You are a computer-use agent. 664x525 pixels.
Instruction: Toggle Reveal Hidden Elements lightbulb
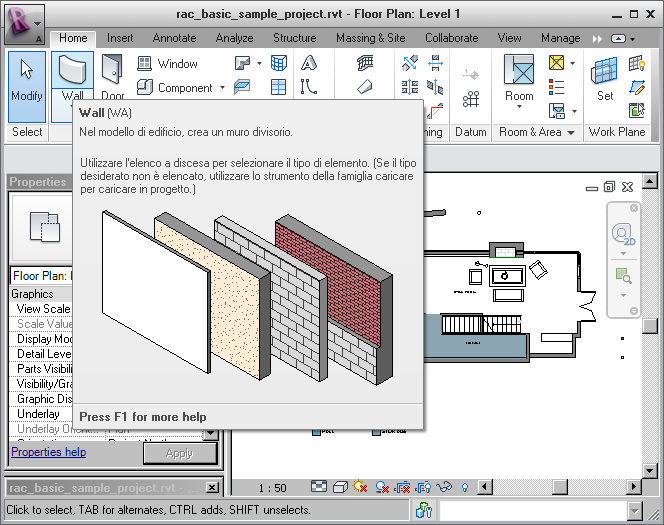pos(465,487)
